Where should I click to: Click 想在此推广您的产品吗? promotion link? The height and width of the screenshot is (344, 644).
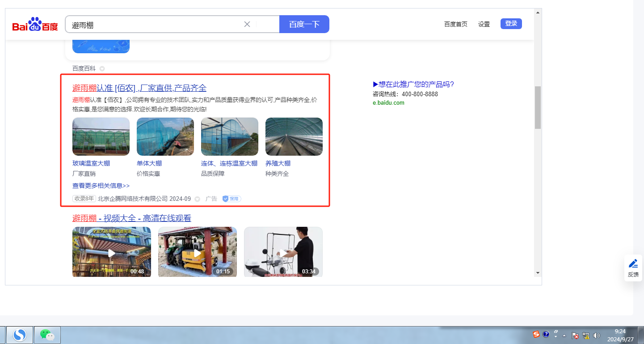pos(413,84)
